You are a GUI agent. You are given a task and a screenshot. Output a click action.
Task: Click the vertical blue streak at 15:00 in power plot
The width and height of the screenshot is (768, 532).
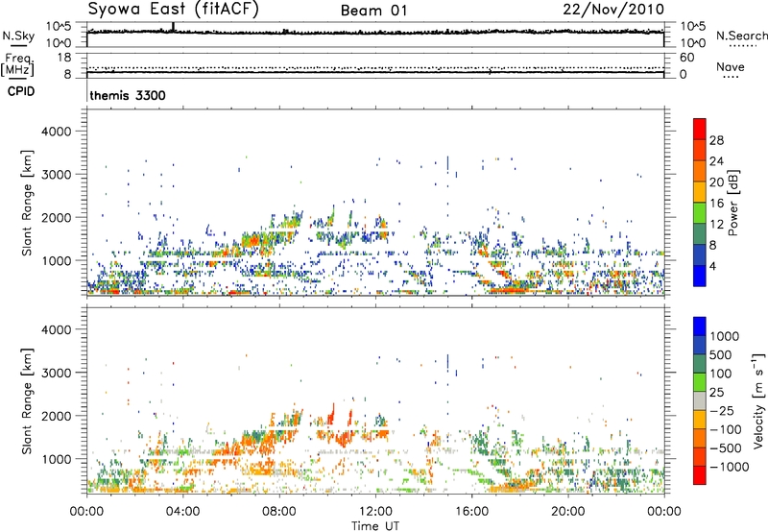pyautogui.click(x=447, y=163)
